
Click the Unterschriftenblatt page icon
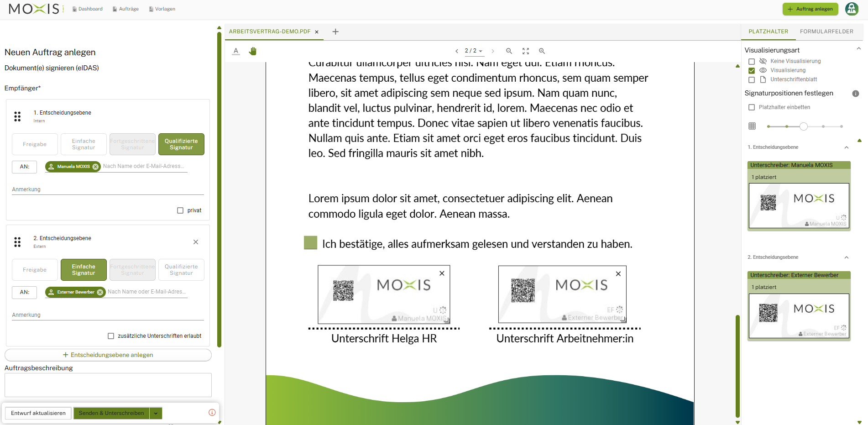tap(763, 79)
